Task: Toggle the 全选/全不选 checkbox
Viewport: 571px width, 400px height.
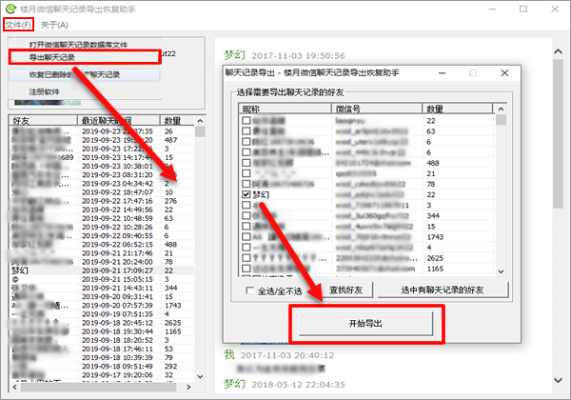Action: pyautogui.click(x=250, y=291)
